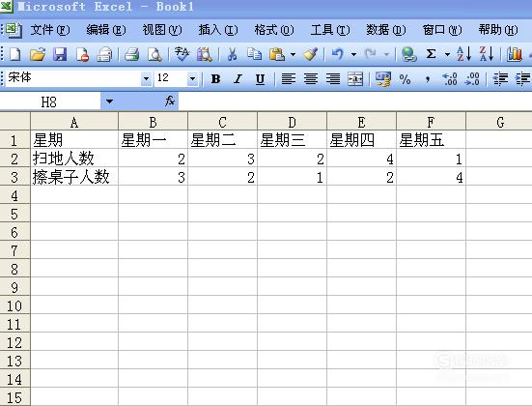Increase decimal places
The height and width of the screenshot is (406, 532).
tap(450, 79)
